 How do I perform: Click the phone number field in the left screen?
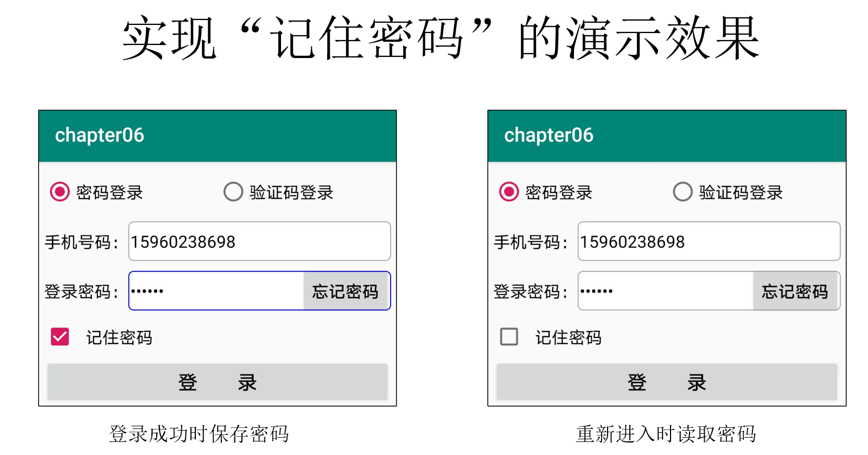pos(259,241)
